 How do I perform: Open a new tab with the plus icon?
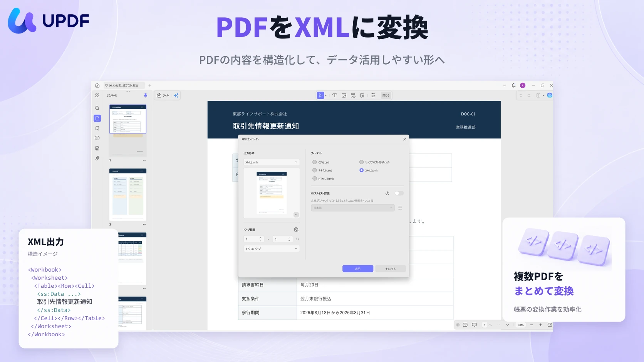(x=150, y=85)
